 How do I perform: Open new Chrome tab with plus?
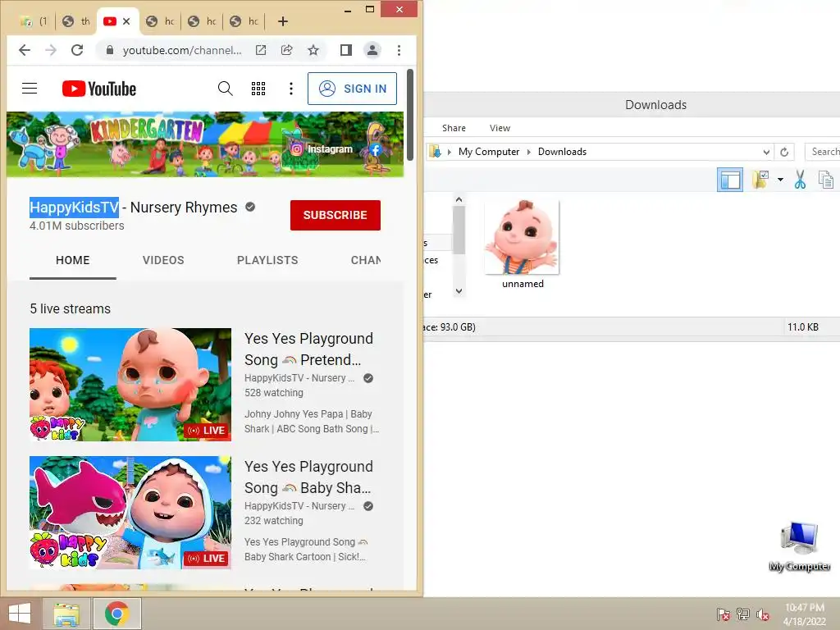coord(283,21)
